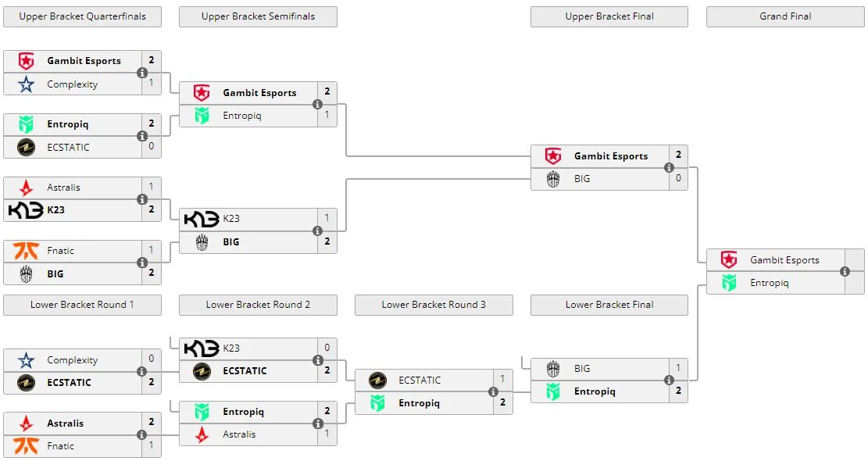868x461 pixels.
Task: Open info for K23 vs BIG semifinal
Action: click(x=318, y=230)
